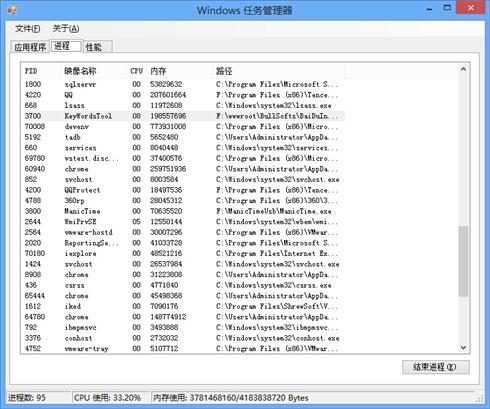Select the sqlservr process row
Screen dimensions: 490x409
(183, 84)
